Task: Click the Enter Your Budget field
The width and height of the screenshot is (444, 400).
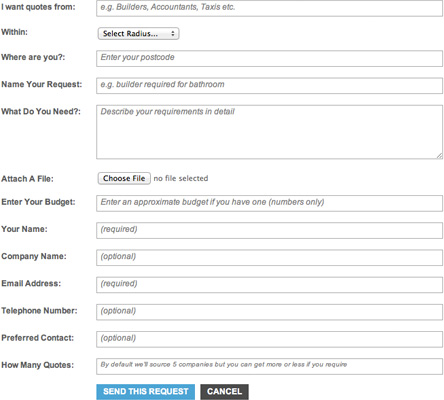Action: coord(269,203)
